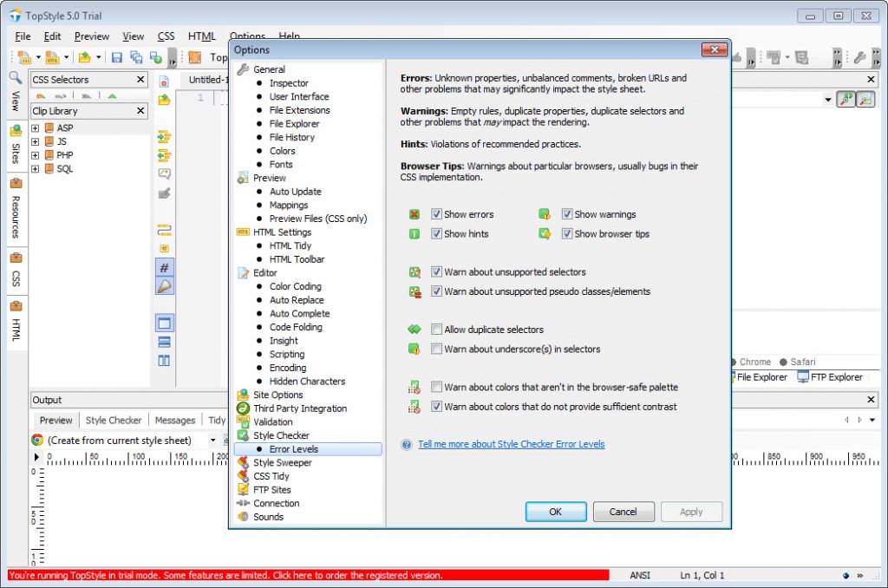Enable Warn about underscore(s) in selectors

point(436,349)
